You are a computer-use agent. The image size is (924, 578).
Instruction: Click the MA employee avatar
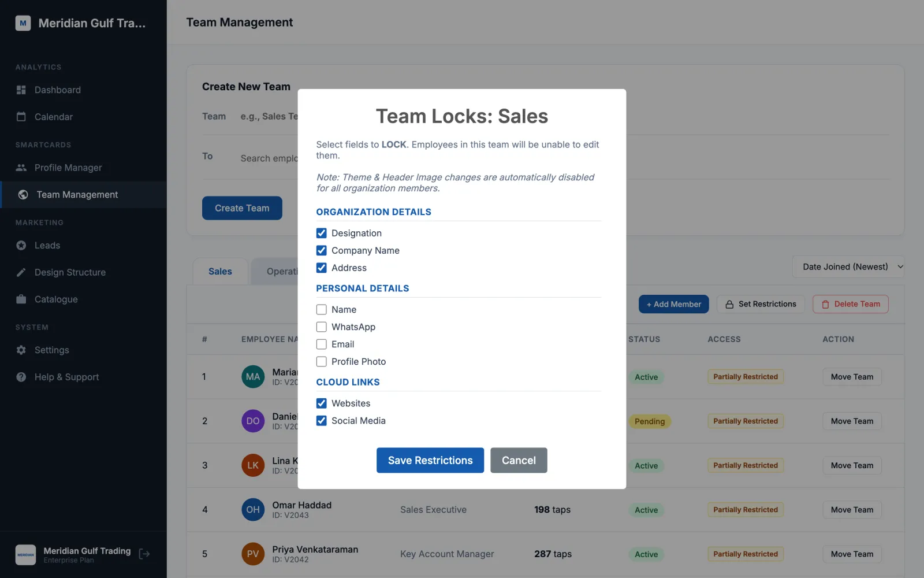(x=253, y=377)
